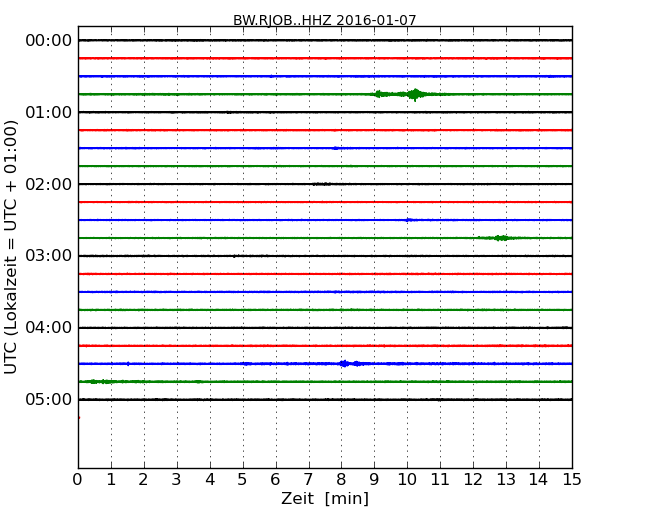This screenshot has height=520, width=650.
Task: Select the 01:00 y-axis time label
Action: pyautogui.click(x=49, y=112)
